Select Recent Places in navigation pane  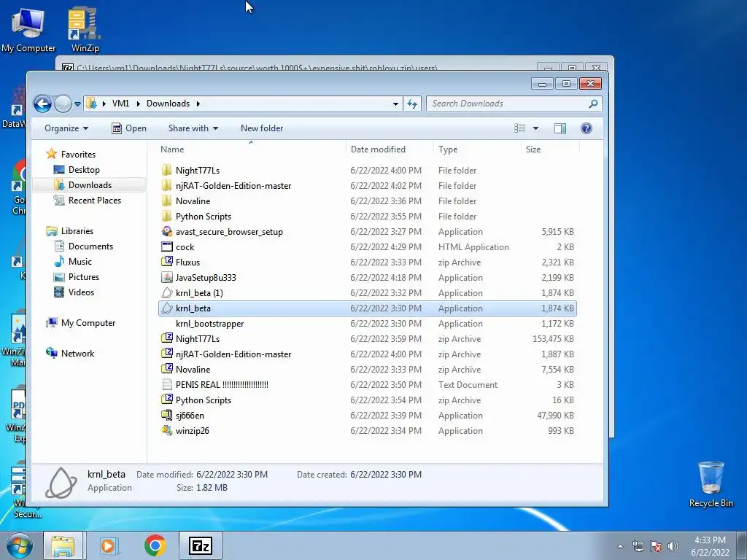coord(94,201)
